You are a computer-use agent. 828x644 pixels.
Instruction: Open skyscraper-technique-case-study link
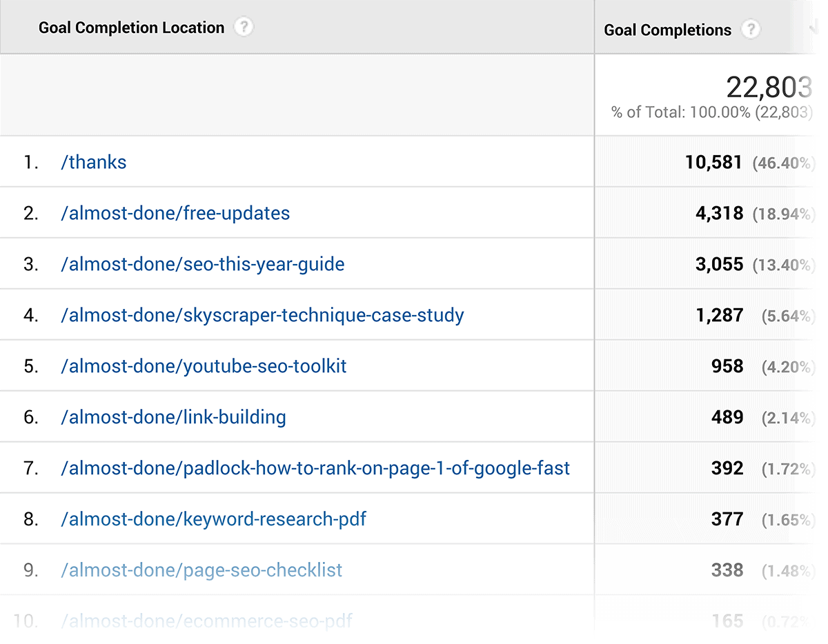point(262,315)
